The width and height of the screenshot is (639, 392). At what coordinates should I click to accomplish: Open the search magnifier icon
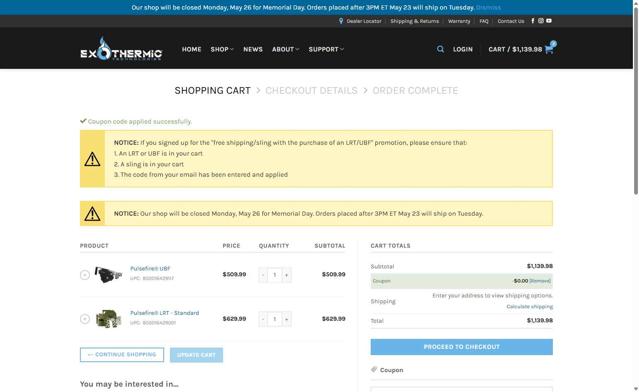coord(440,49)
